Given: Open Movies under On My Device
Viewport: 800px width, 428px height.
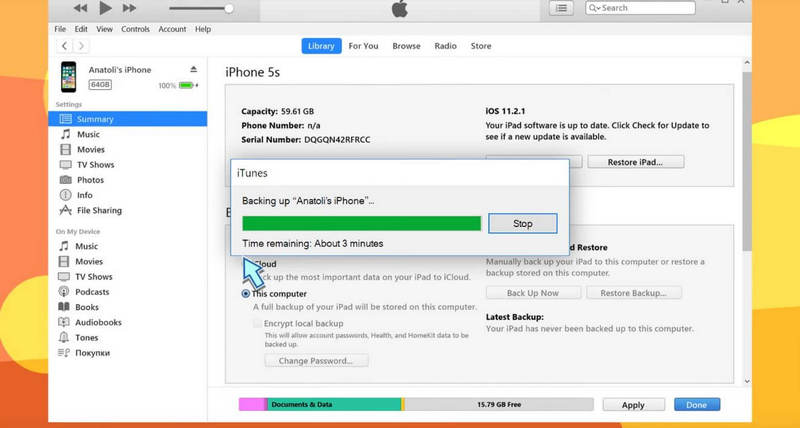Looking at the screenshot, I should (89, 261).
